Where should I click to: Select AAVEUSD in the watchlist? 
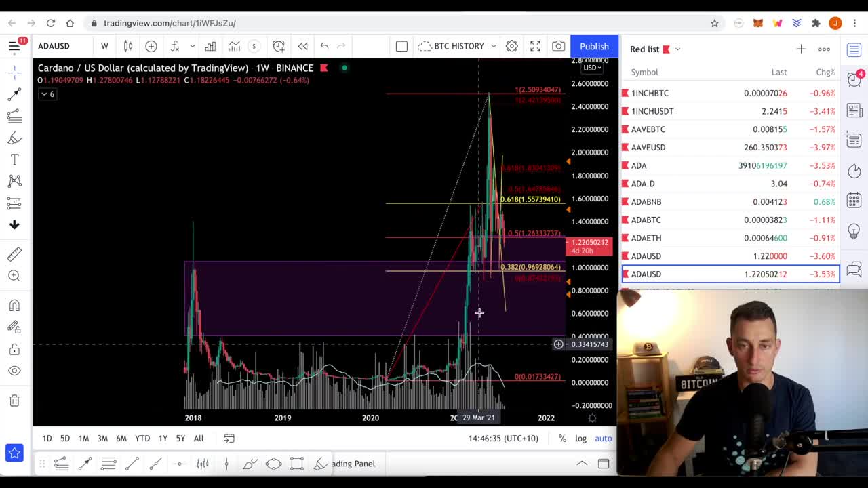731,147
